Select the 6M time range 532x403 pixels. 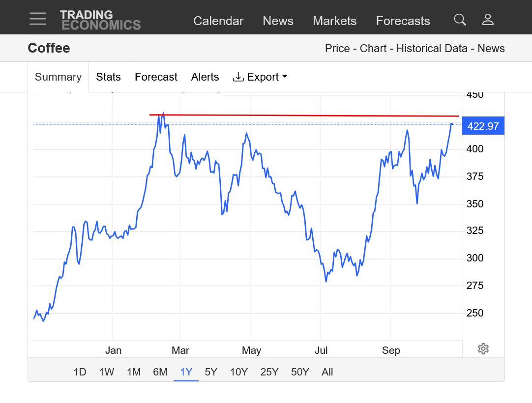[x=160, y=372]
